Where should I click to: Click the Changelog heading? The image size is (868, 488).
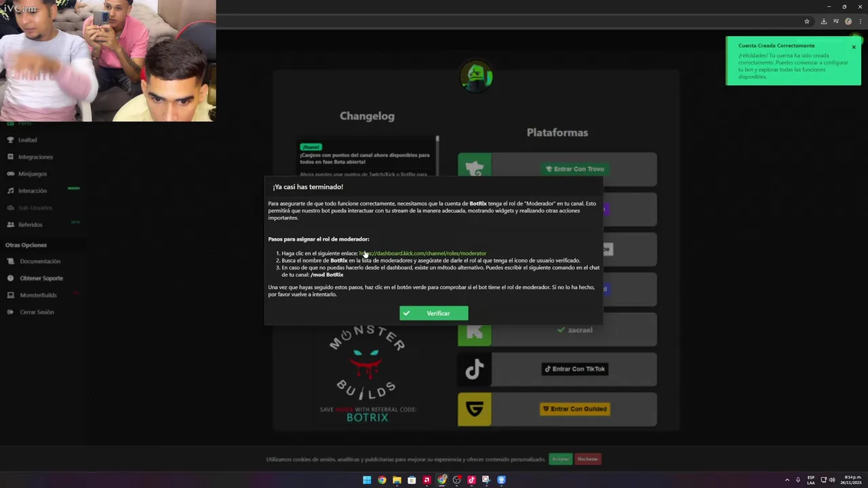click(x=367, y=116)
